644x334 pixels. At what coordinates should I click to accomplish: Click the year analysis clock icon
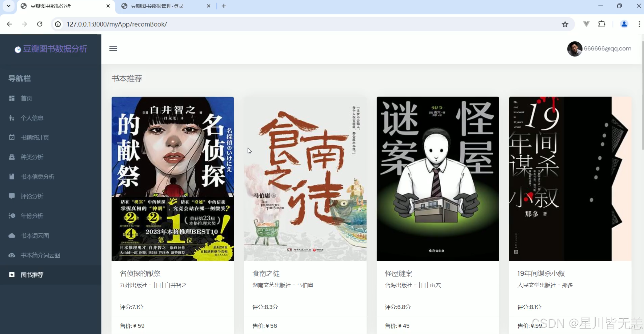[12, 216]
